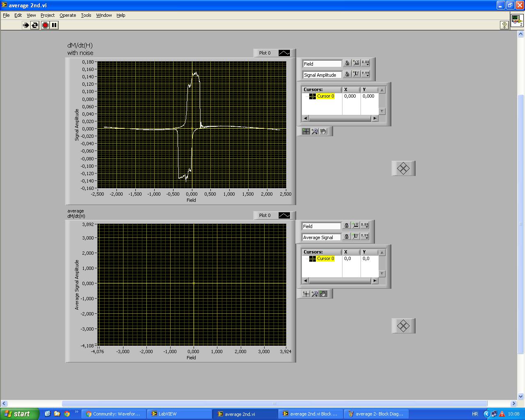Screen dimensions: 525x420
Task: Click upper cursor legend scroll left arrow
Action: pyautogui.click(x=305, y=118)
